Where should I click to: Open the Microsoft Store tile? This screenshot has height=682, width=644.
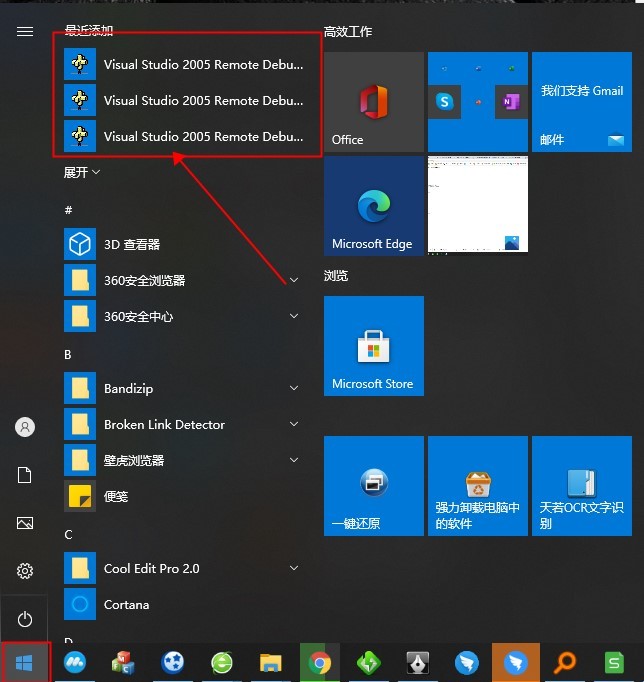coord(373,346)
